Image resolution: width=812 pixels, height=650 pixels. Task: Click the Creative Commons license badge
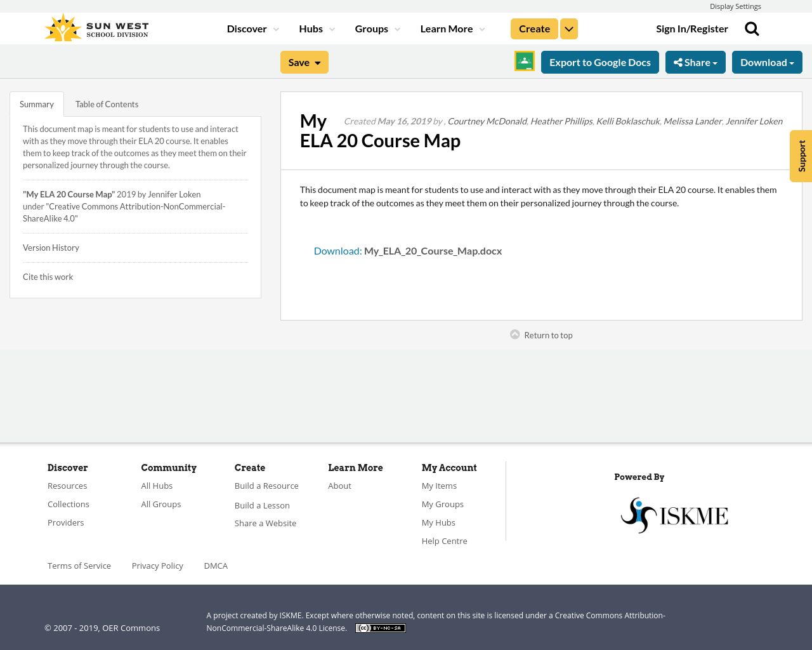(x=380, y=627)
